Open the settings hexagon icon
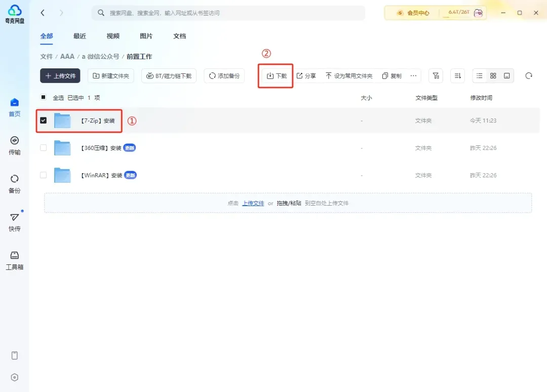This screenshot has height=392, width=547. click(x=15, y=377)
